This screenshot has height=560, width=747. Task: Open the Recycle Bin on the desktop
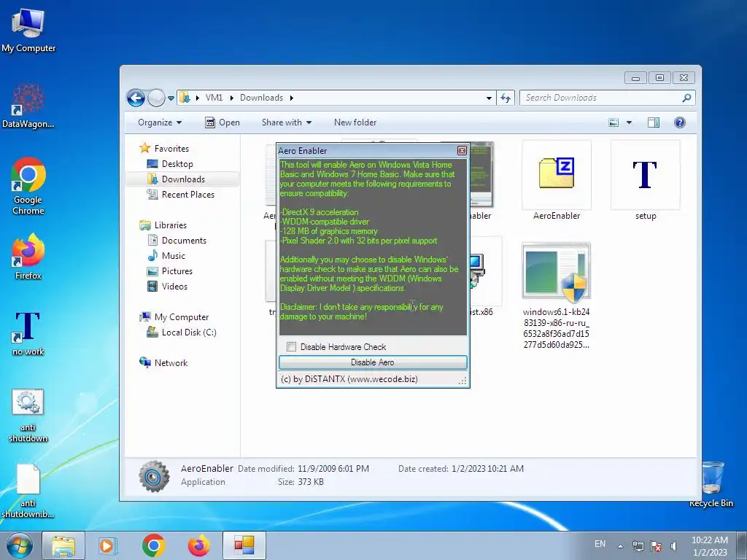tap(711, 484)
